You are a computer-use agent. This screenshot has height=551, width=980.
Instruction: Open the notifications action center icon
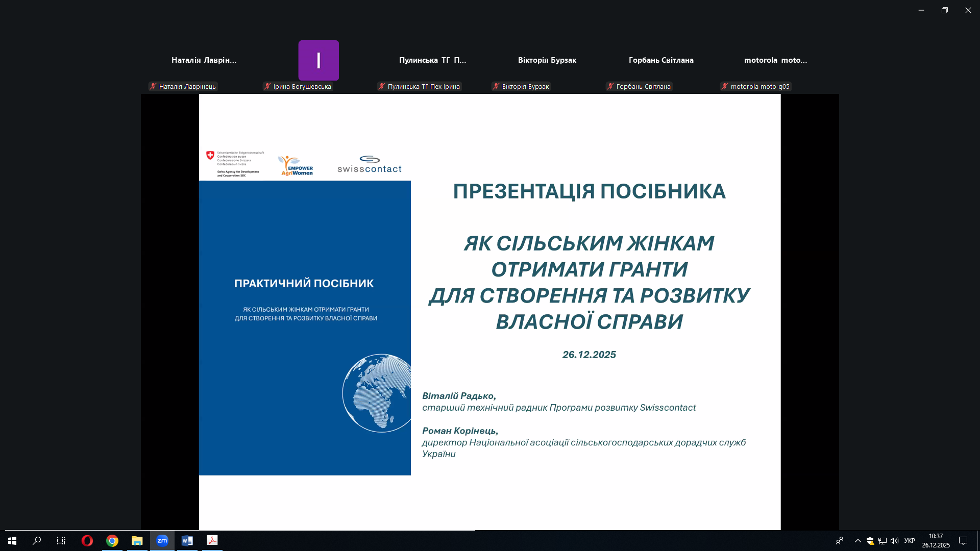coord(963,541)
